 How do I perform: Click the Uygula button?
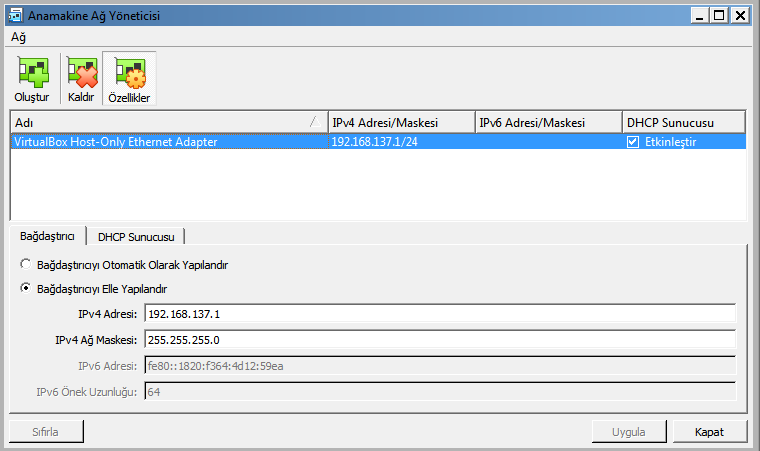pos(629,432)
